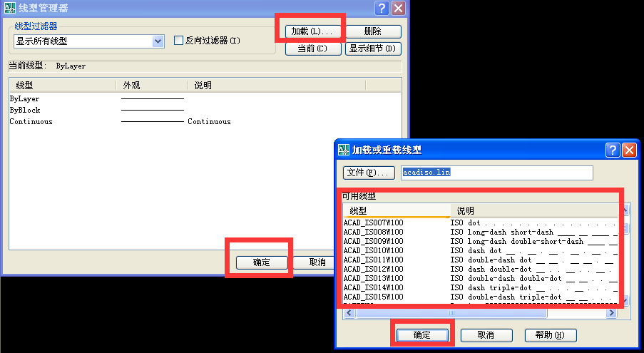Click horizontal scrollbar left arrow
Image resolution: width=644 pixels, height=353 pixels.
pyautogui.click(x=349, y=313)
